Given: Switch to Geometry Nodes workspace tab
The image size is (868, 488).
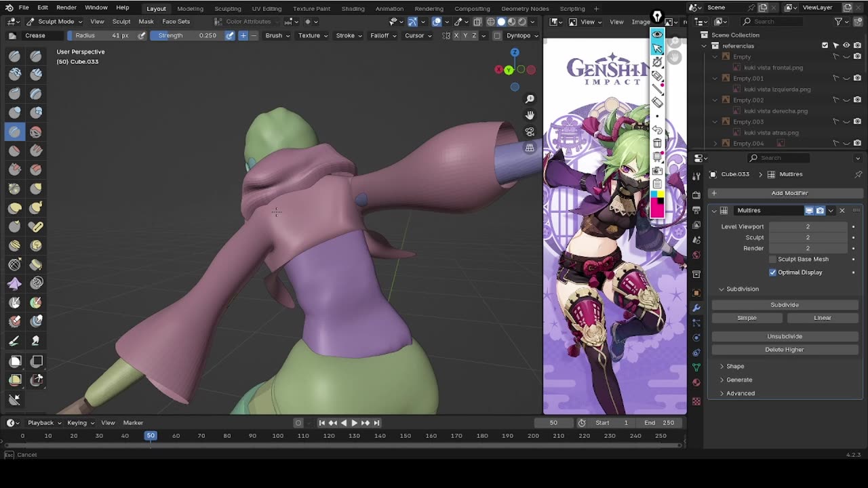Looking at the screenshot, I should tap(525, 8).
